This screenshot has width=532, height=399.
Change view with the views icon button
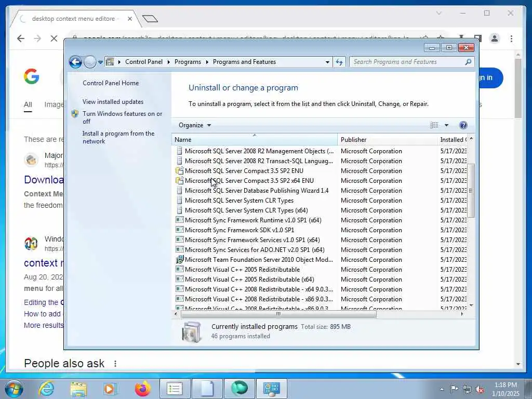tap(434, 125)
